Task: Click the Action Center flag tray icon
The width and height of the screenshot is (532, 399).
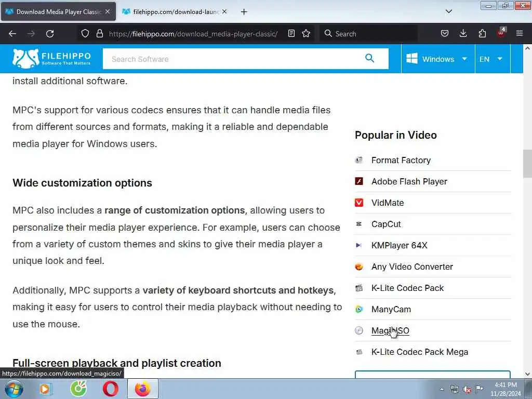Action: click(479, 389)
